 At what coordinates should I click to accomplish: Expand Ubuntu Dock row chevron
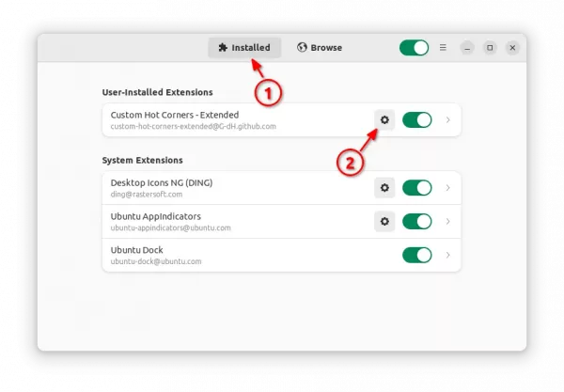[x=447, y=255]
